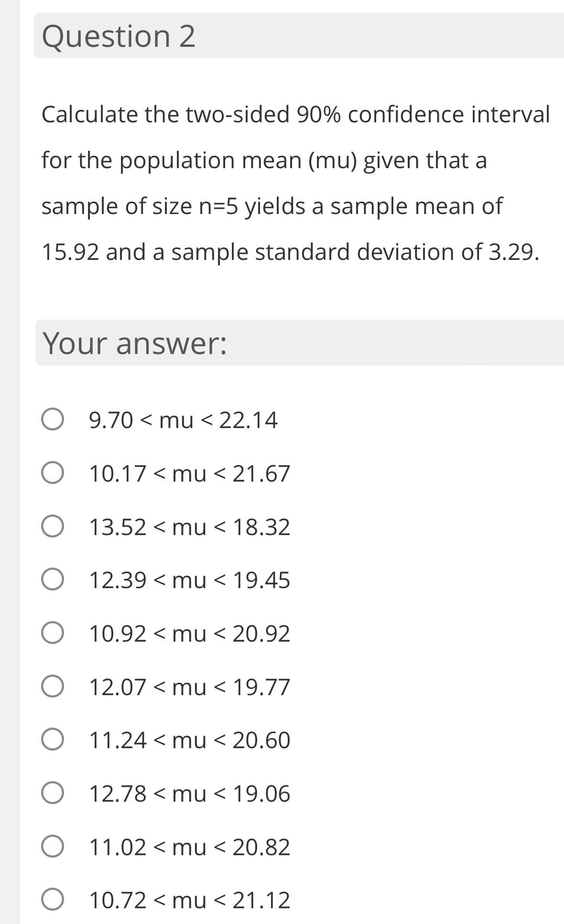This screenshot has height=924, width=564.
Task: Click the radio circle beside 10.72 option
Action: [53, 899]
